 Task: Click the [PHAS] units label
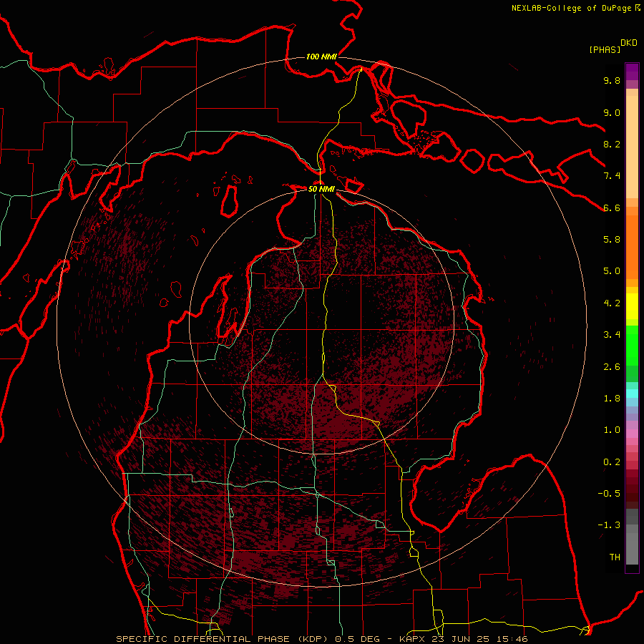coord(605,50)
